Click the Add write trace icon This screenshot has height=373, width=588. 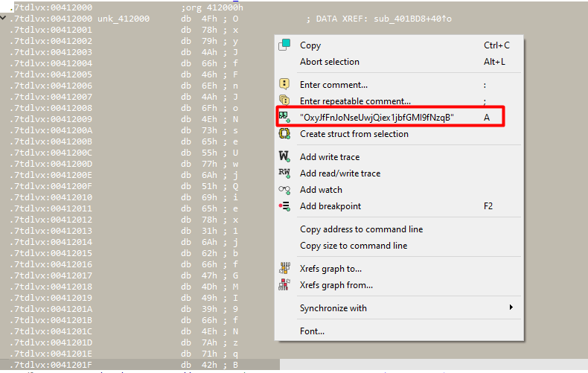coord(284,157)
